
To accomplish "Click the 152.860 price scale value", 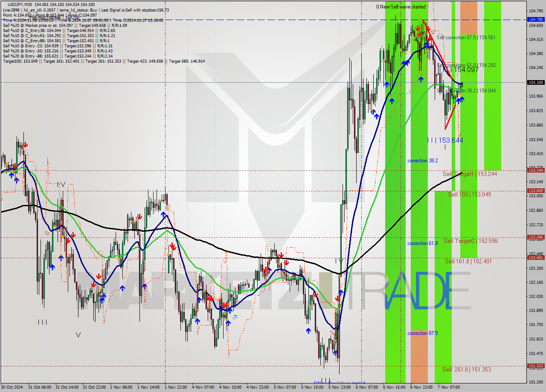I will click(x=536, y=210).
